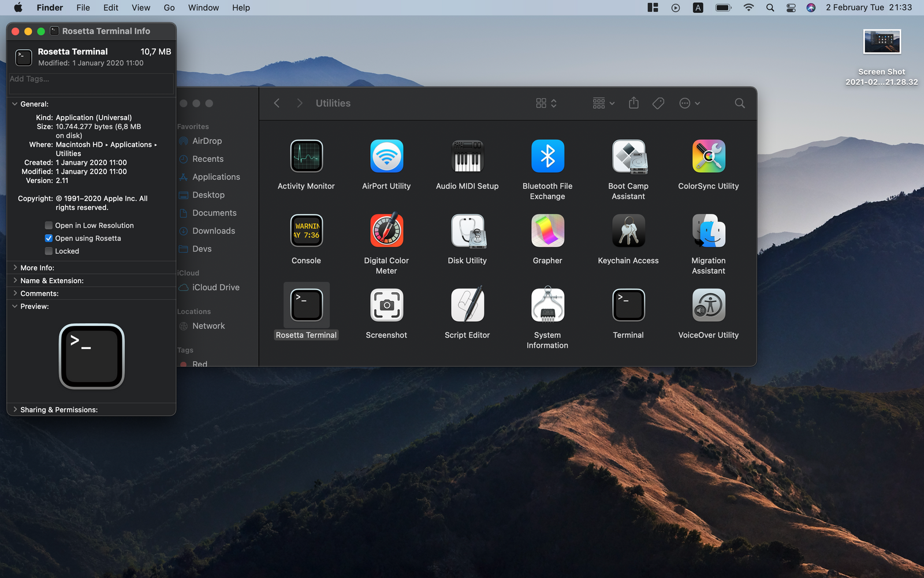This screenshot has width=924, height=578.
Task: Click the Rosetta Terminal preview image
Action: coord(92,356)
